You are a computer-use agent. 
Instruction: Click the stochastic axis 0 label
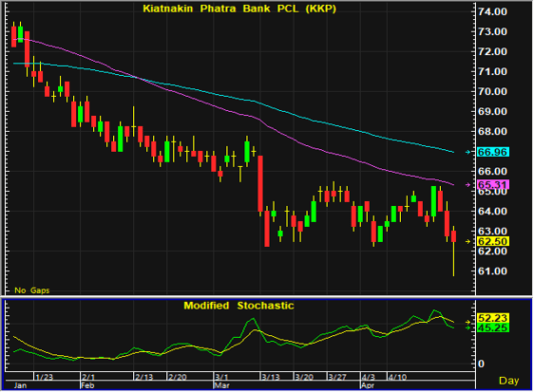coord(481,364)
